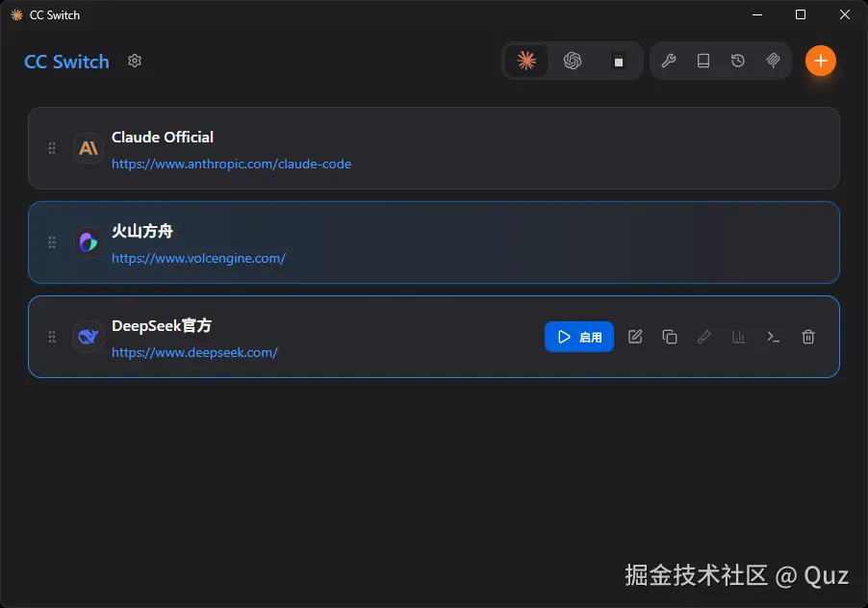Image resolution: width=868 pixels, height=608 pixels.
Task: Enable DeepSeek官方 with 启用 button
Action: (x=579, y=337)
